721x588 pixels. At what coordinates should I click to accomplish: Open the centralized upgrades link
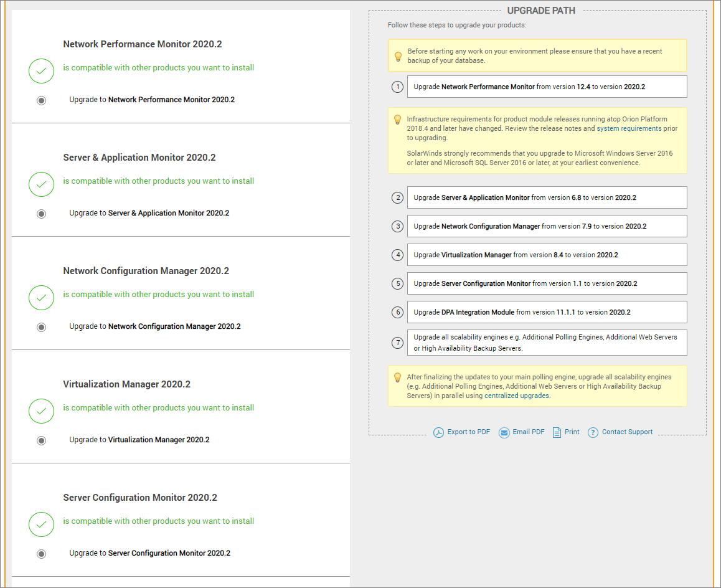(x=516, y=396)
